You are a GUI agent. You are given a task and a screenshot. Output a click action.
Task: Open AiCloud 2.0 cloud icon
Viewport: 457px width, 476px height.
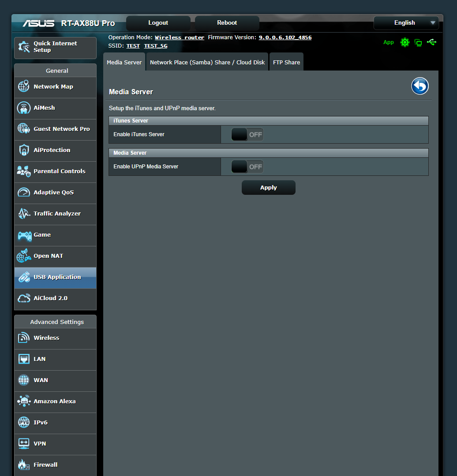24,298
